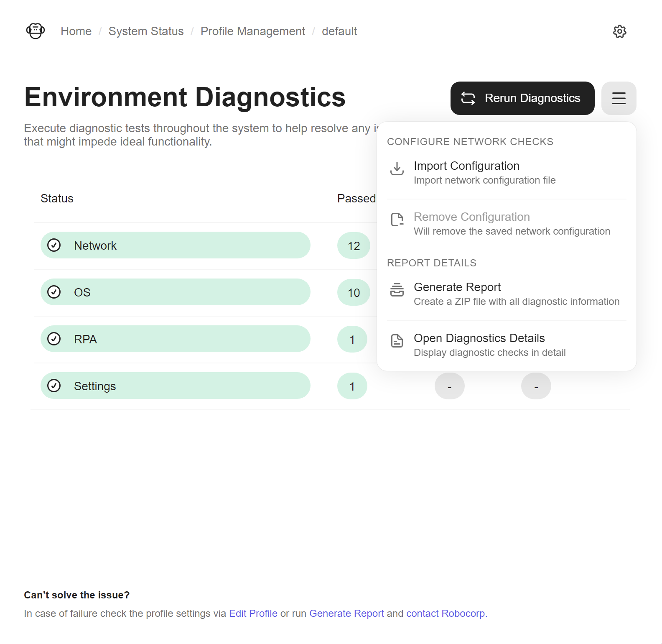
Task: Click the Import Configuration download icon
Action: 397,169
